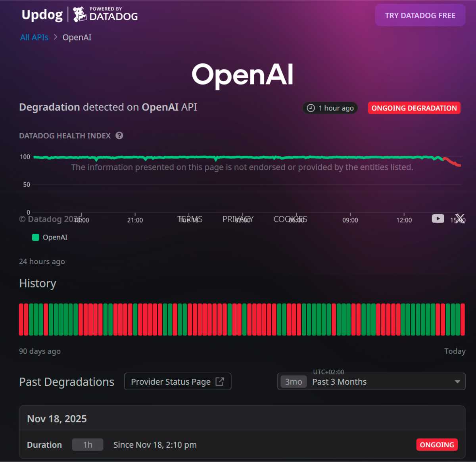Select the last history bar for Today
Screen dimensions: 476x462
[463, 319]
